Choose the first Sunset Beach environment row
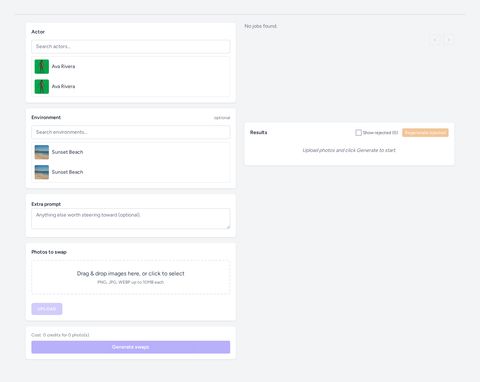This screenshot has width=480, height=382. click(131, 152)
